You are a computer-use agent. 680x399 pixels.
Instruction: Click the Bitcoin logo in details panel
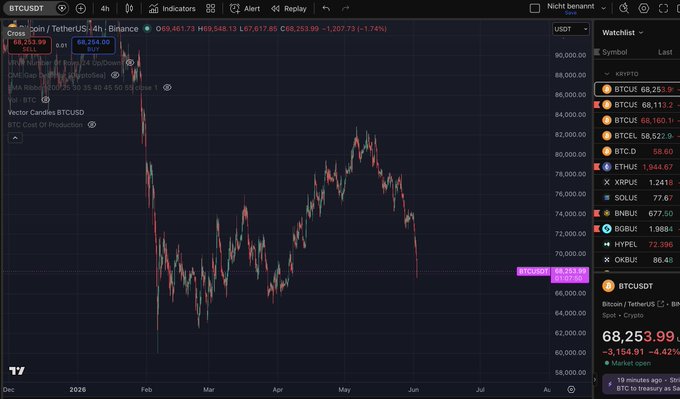click(x=608, y=286)
